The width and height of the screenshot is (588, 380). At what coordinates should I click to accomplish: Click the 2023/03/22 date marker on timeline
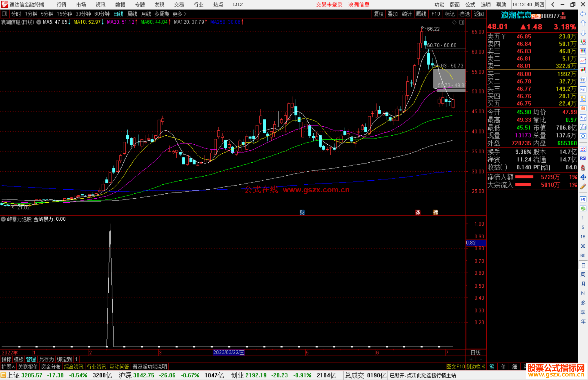click(x=229, y=352)
